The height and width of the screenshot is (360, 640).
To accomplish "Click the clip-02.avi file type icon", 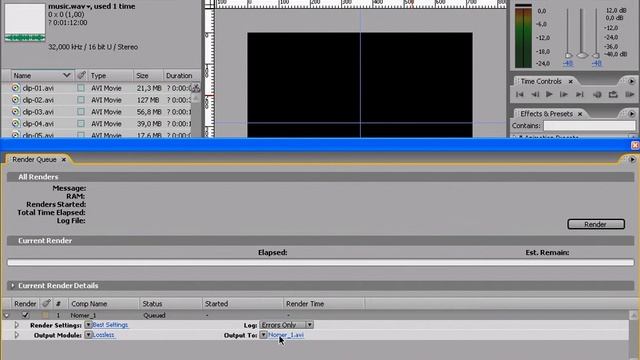I will 16,100.
